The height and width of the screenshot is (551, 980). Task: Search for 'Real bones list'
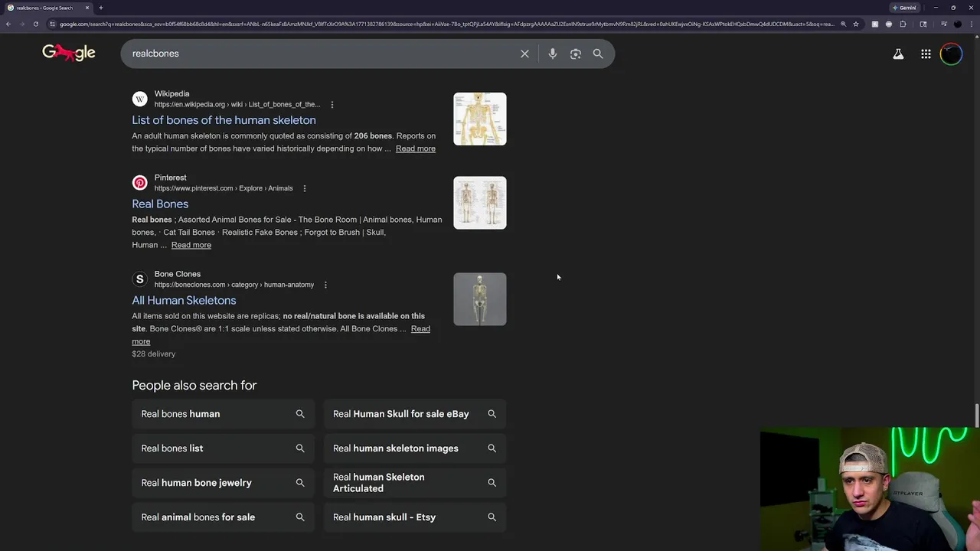(223, 448)
